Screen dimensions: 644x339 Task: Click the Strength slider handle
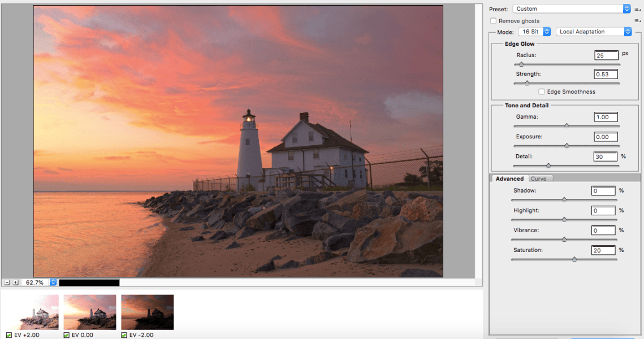[527, 83]
